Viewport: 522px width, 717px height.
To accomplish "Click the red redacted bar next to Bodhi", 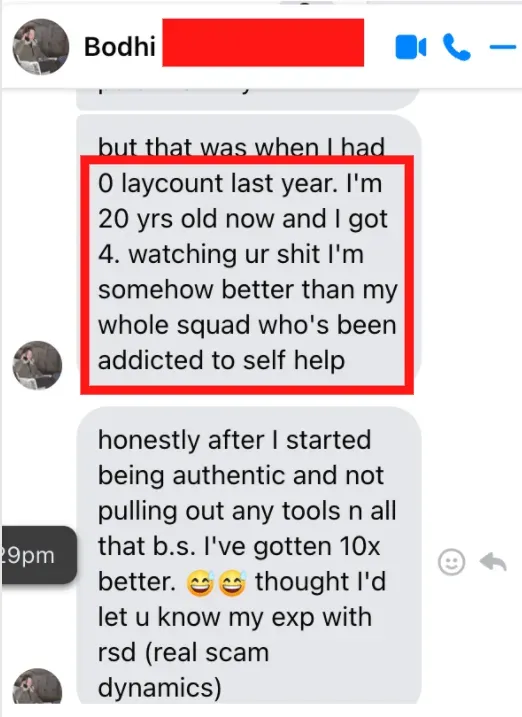I will pos(263,43).
